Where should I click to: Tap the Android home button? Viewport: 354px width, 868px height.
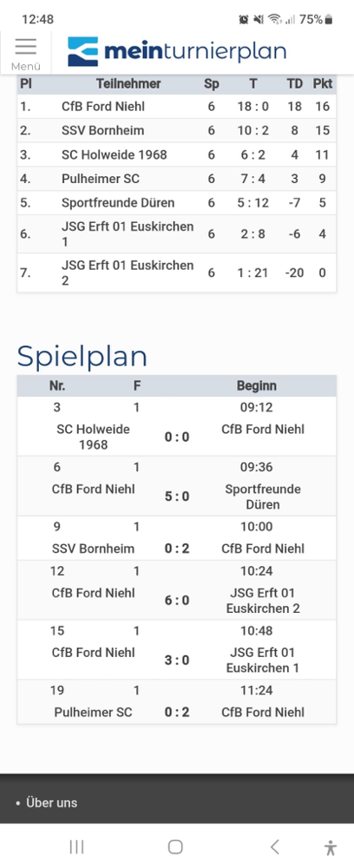[x=175, y=846]
